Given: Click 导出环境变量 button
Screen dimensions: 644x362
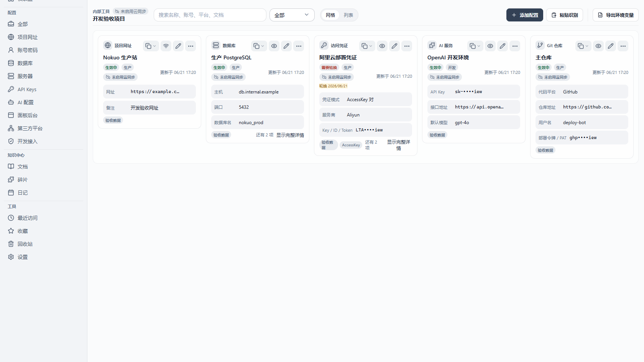Looking at the screenshot, I should click(x=616, y=15).
